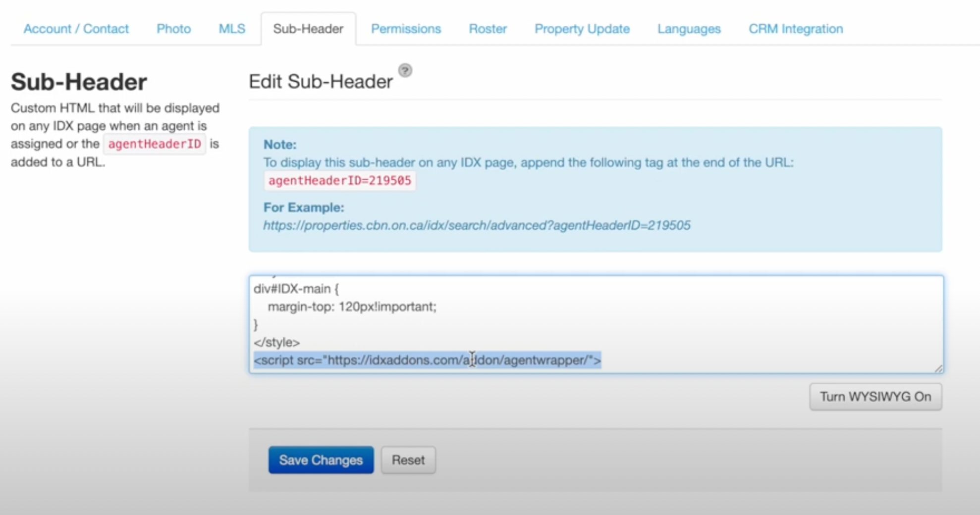Click the highlighted script src line in editor
This screenshot has width=980, height=515.
[x=427, y=360]
